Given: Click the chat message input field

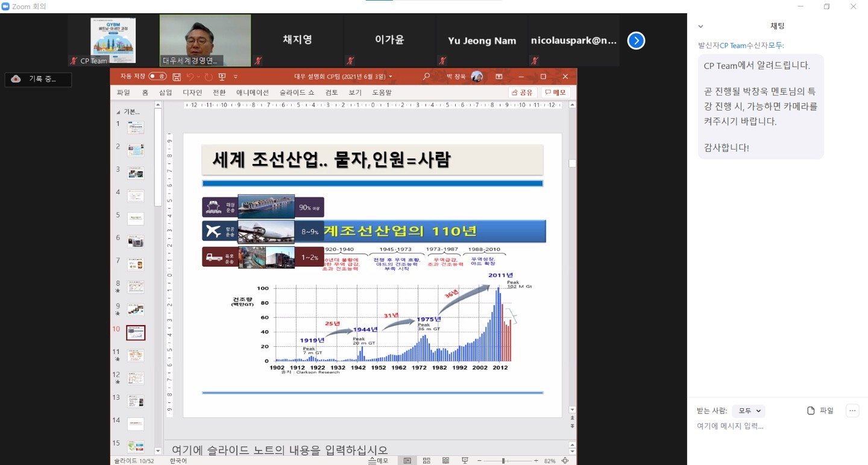Looking at the screenshot, I should coord(778,426).
